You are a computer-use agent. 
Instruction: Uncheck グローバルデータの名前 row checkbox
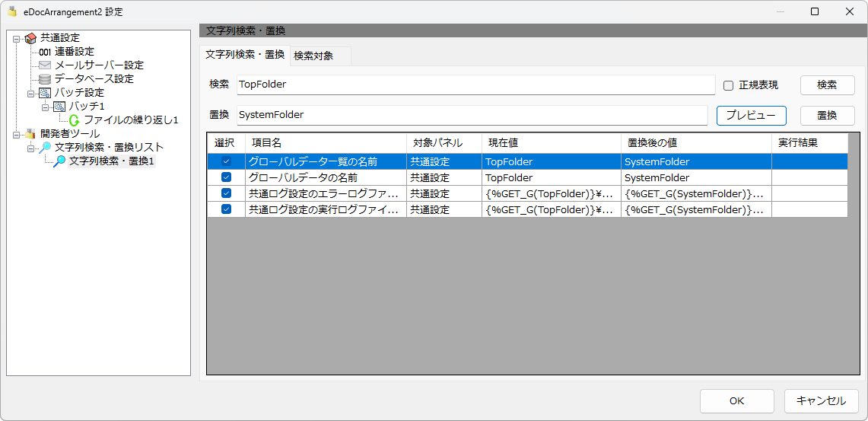tap(226, 178)
